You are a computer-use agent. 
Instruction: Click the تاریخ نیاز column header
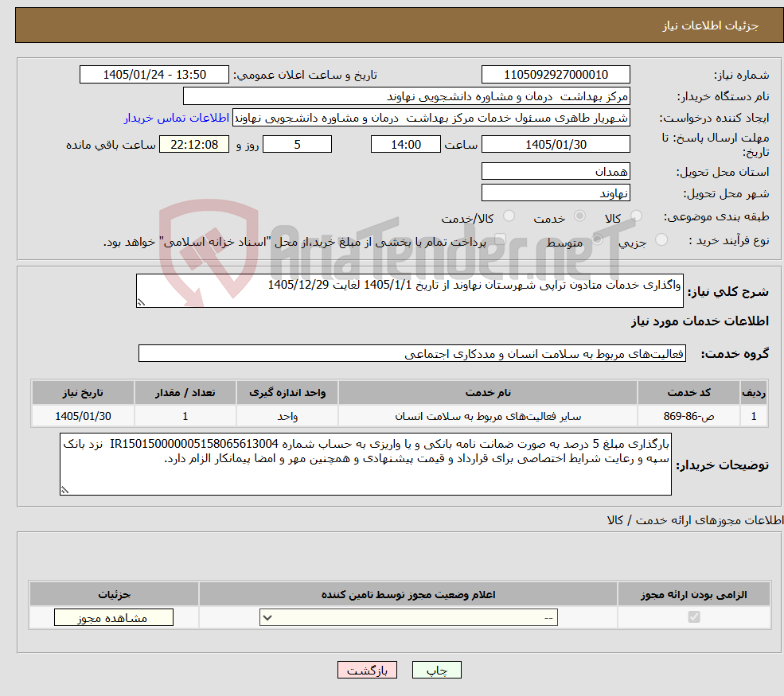point(83,393)
